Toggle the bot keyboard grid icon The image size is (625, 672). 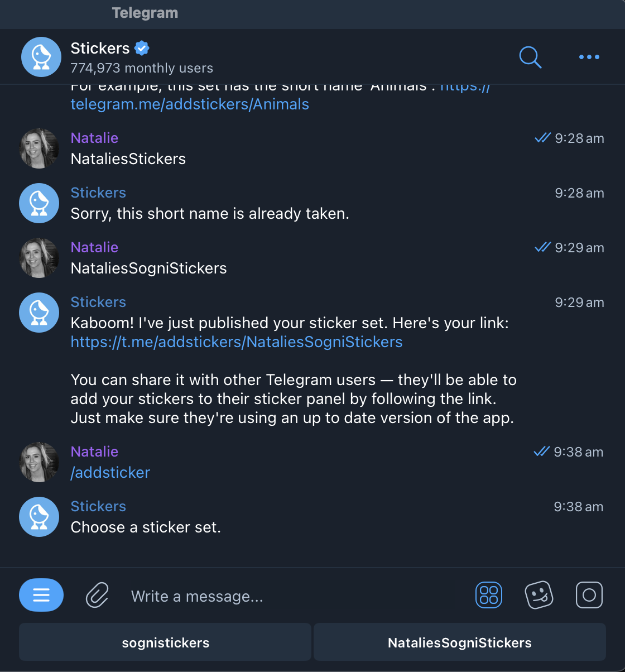(489, 595)
